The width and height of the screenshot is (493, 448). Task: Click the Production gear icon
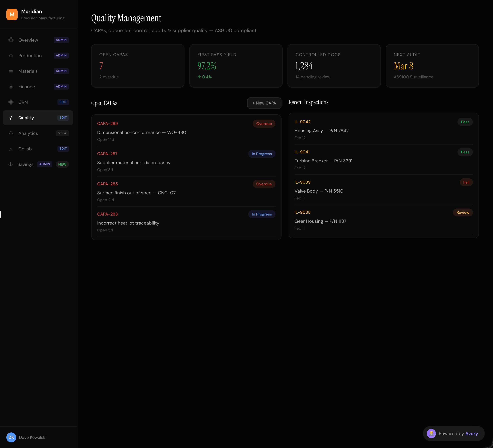pos(11,56)
